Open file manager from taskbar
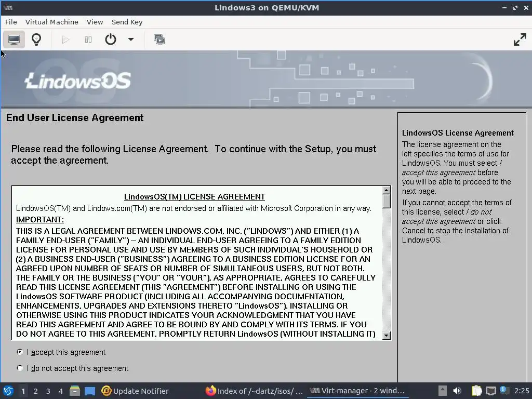This screenshot has height=399, width=532. coord(75,391)
